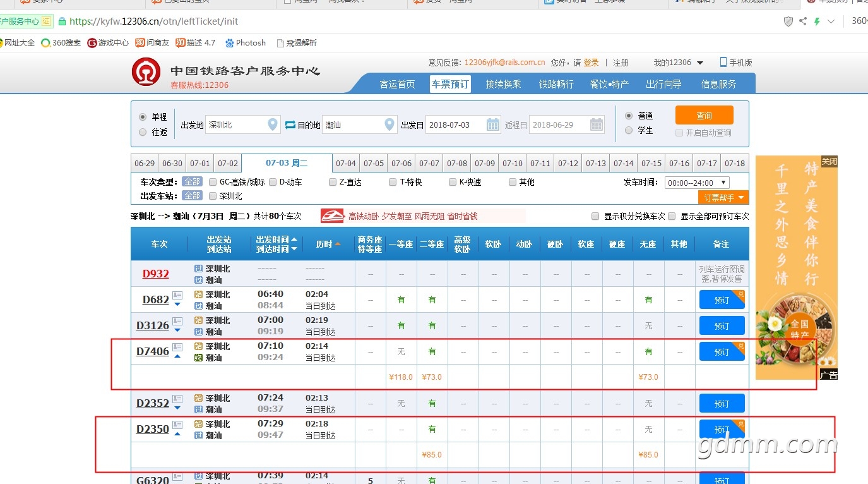The height and width of the screenshot is (484, 868).
Task: Select the 往返 round-trip radio button
Action: click(143, 132)
